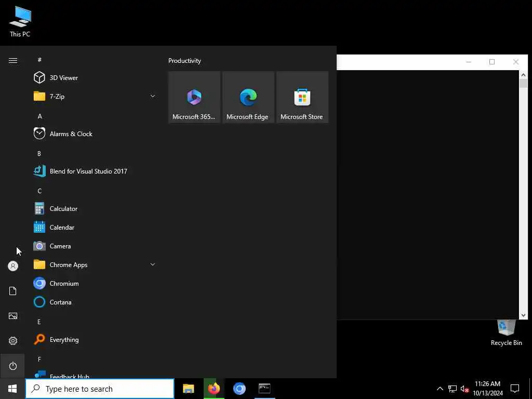Jump to the '#' letter group header

click(39, 60)
